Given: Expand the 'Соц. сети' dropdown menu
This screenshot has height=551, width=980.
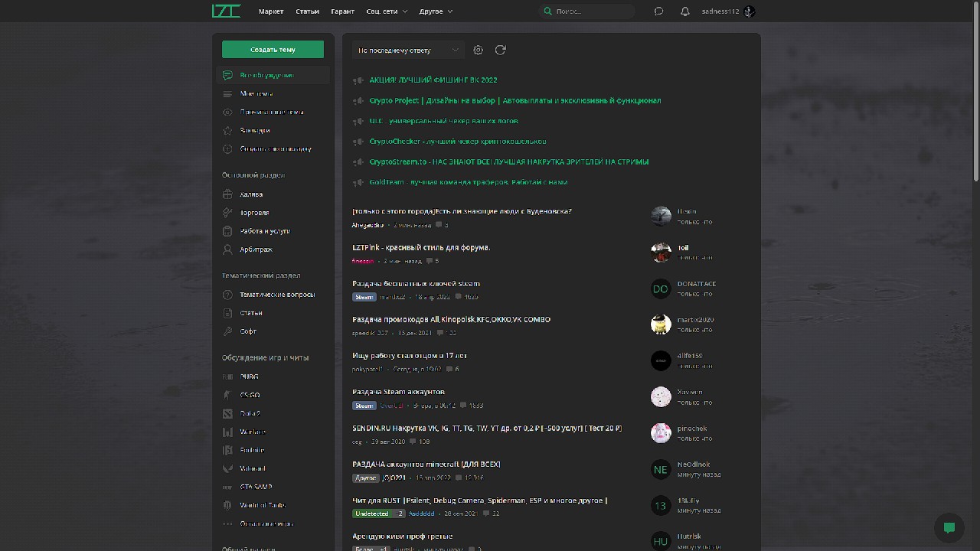Looking at the screenshot, I should point(386,11).
